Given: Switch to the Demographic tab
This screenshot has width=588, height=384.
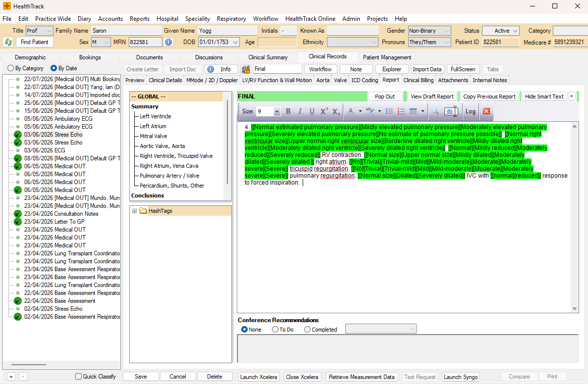Looking at the screenshot, I should [30, 57].
